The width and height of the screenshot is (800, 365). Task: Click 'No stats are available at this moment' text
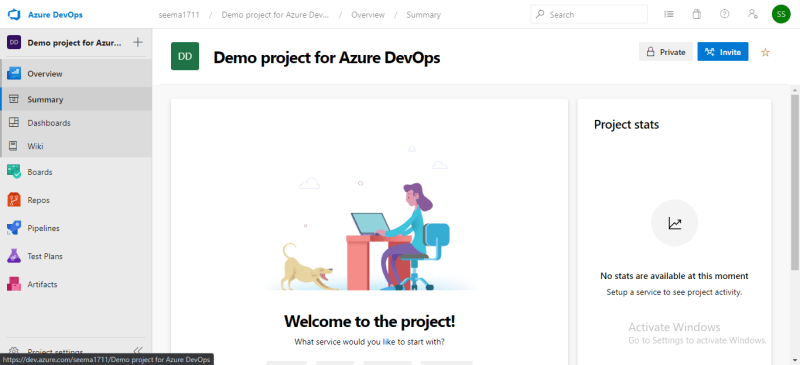(674, 276)
